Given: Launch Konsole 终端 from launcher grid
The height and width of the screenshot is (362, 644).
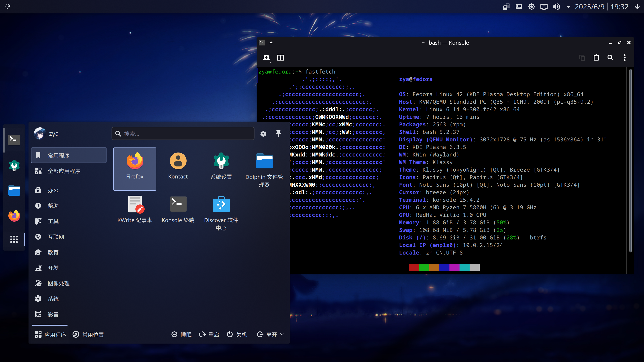Looking at the screenshot, I should pos(178,212).
